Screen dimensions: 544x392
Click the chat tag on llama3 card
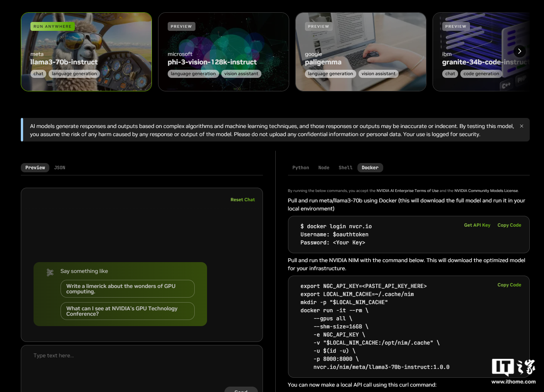39,74
